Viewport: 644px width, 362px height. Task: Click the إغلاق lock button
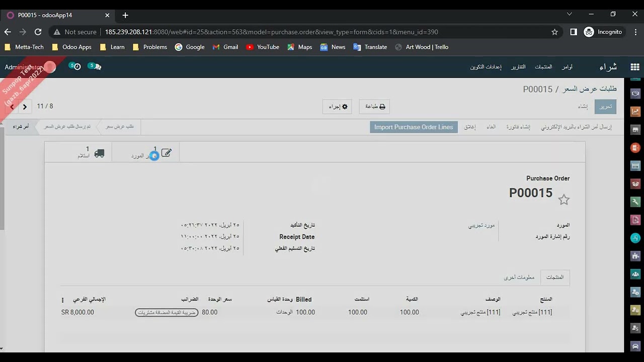point(469,127)
